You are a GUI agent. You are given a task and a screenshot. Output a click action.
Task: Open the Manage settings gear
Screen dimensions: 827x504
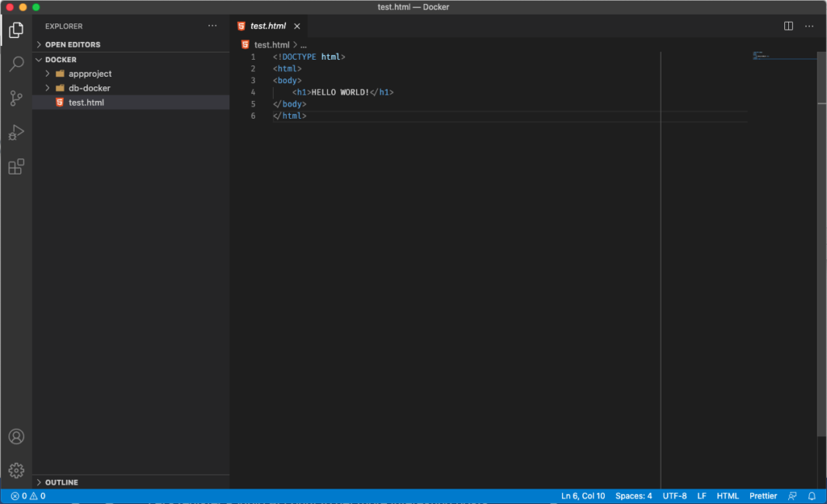(16, 470)
